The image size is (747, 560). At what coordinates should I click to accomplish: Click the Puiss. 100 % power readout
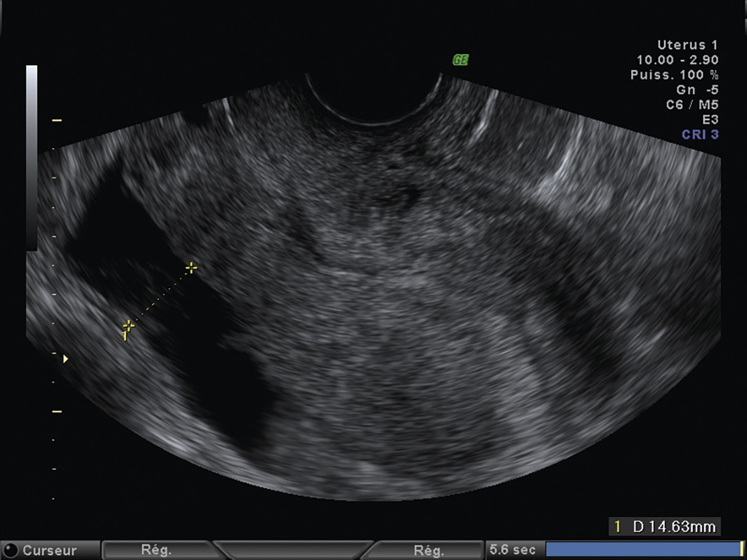(x=677, y=75)
